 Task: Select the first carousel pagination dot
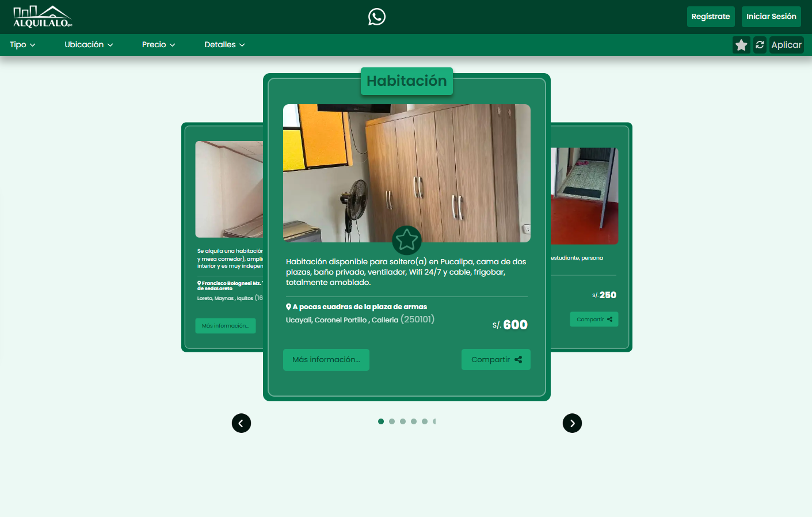[381, 421]
